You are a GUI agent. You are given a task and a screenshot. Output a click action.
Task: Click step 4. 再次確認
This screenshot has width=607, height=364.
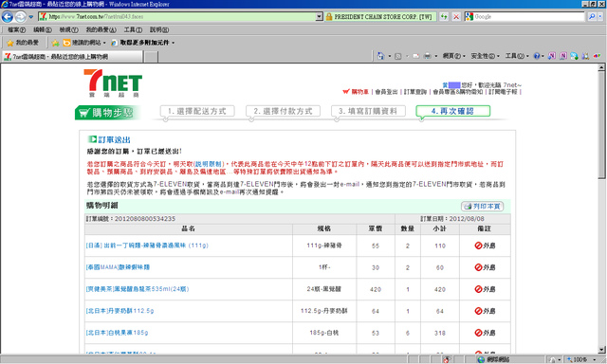coord(453,111)
